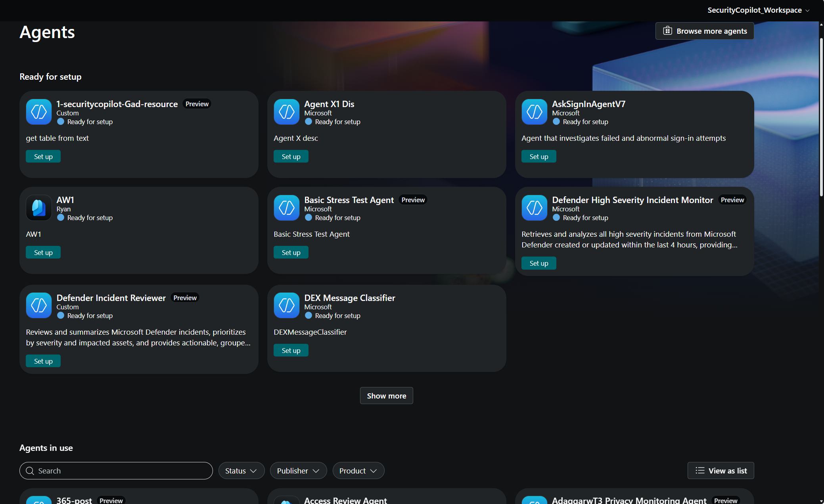824x504 pixels.
Task: Click the page vertical scrollbar thumb
Action: (821, 117)
